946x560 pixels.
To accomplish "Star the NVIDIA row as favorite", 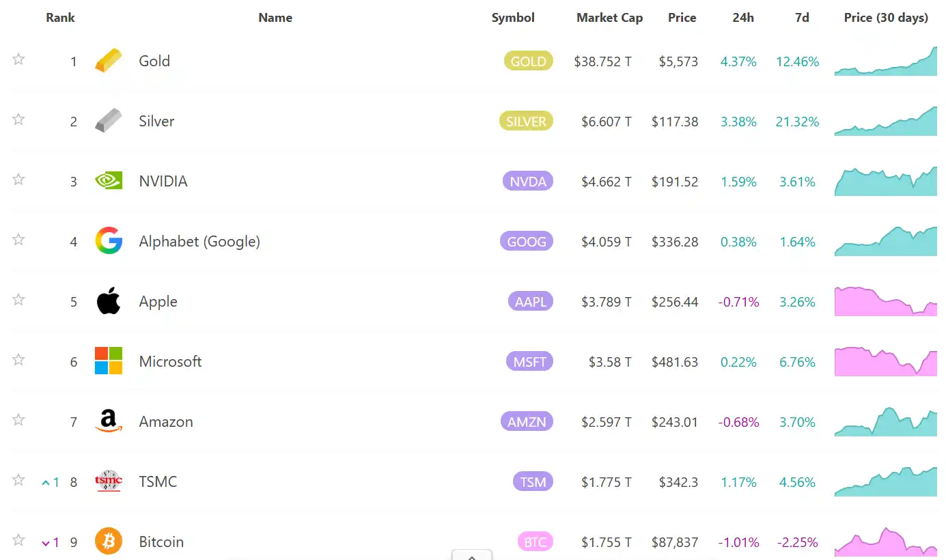I will (x=18, y=180).
